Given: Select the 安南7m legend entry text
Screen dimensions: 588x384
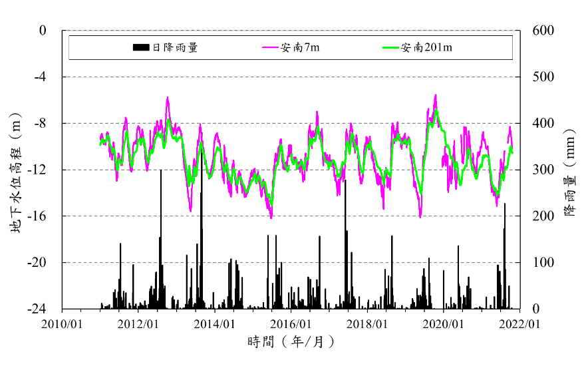Looking at the screenshot, I should click(299, 48).
